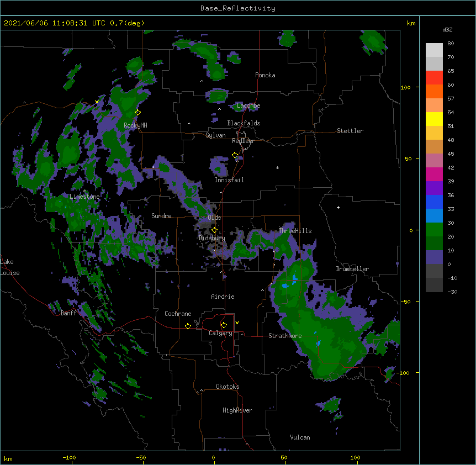Select the Sylvan label
Image resolution: width=476 pixels, height=465 pixels.
pyautogui.click(x=215, y=135)
